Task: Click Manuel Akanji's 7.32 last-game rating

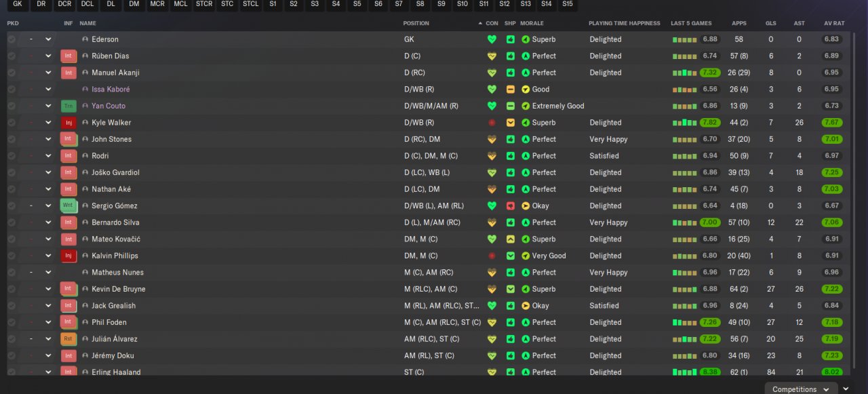Action: click(x=710, y=73)
